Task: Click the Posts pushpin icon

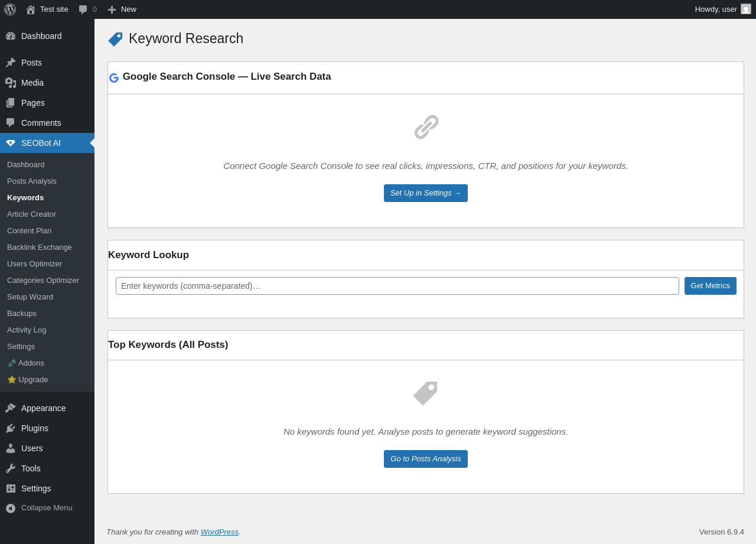Action: point(11,63)
